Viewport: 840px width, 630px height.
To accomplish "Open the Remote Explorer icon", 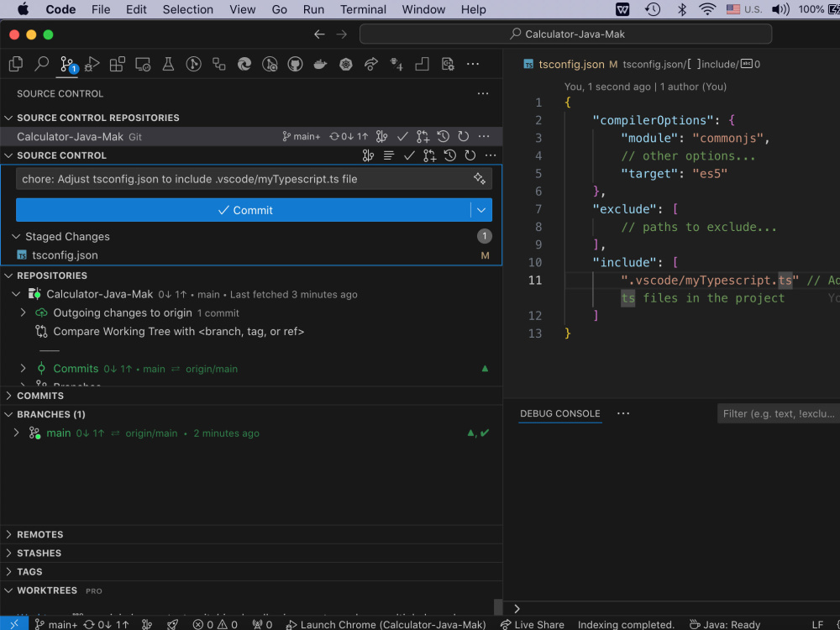I will click(x=143, y=65).
